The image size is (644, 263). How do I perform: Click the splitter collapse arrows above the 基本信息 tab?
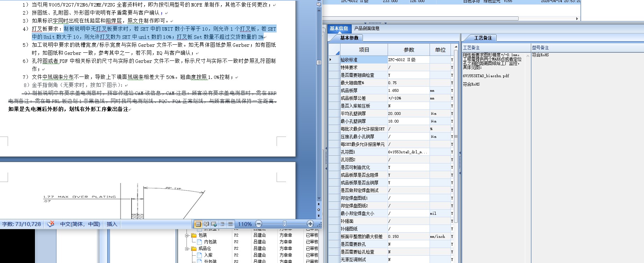pyautogui.click(x=375, y=23)
